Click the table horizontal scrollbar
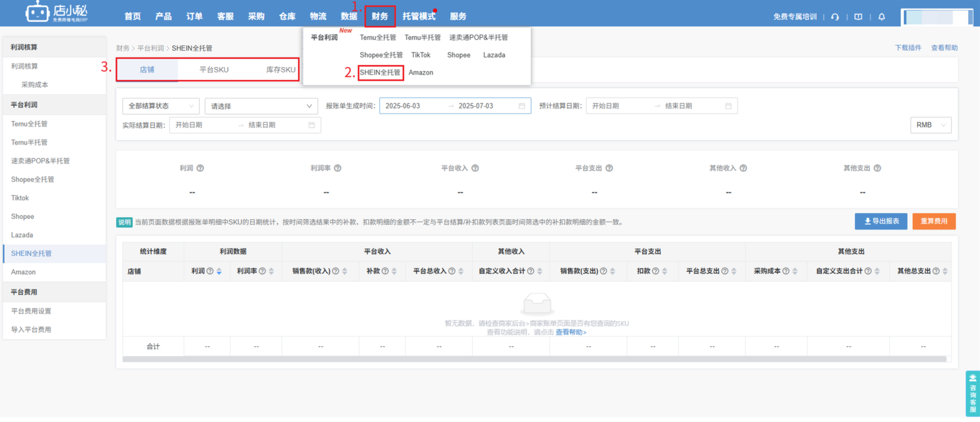 (x=535, y=359)
